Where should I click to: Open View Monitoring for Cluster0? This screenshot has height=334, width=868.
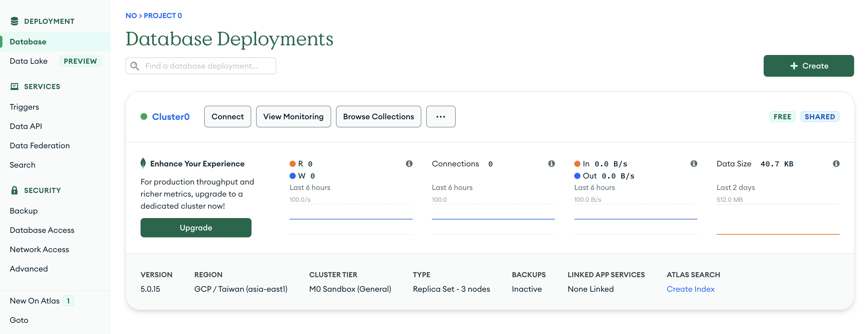point(293,116)
